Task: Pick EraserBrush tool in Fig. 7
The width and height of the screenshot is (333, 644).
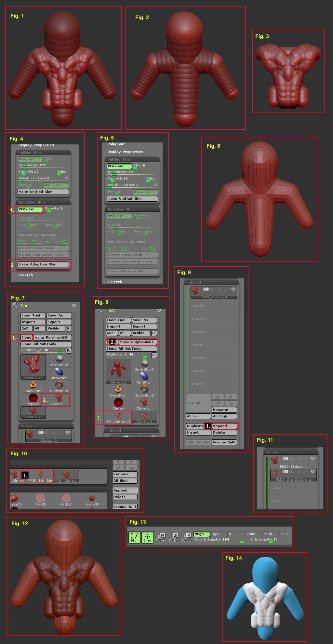Action: [59, 386]
